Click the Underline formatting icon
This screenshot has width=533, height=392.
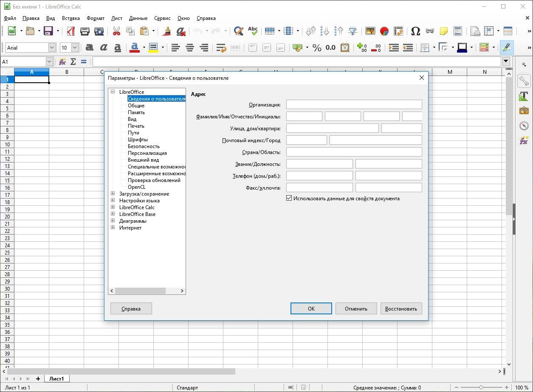(x=118, y=48)
